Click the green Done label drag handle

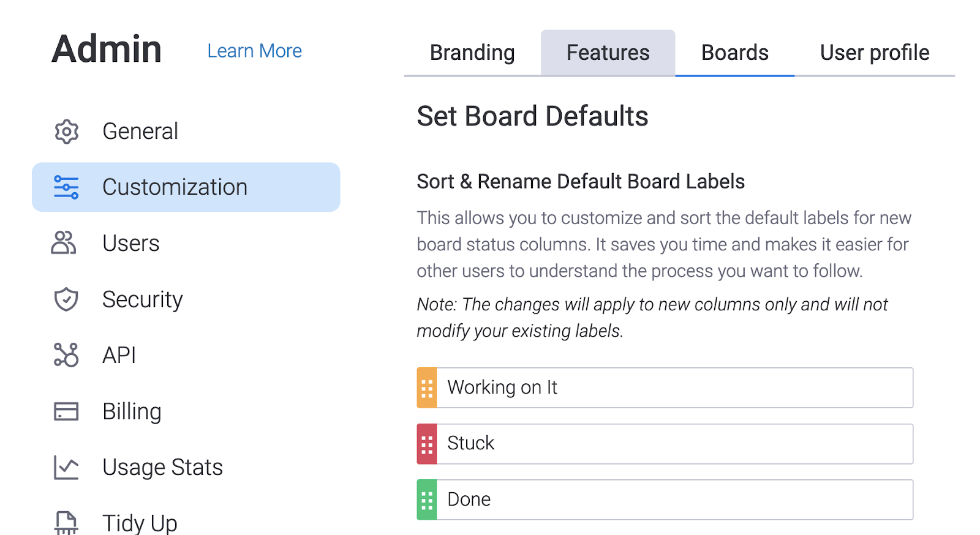[427, 500]
